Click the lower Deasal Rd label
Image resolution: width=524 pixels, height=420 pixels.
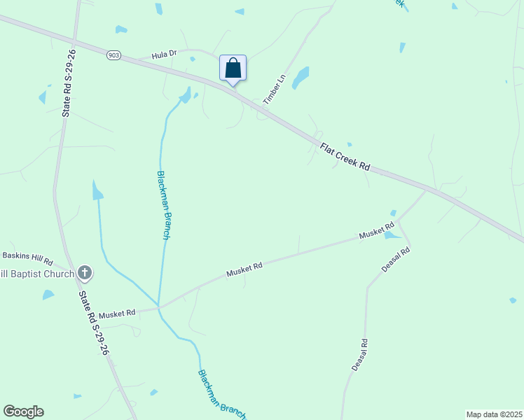point(360,355)
